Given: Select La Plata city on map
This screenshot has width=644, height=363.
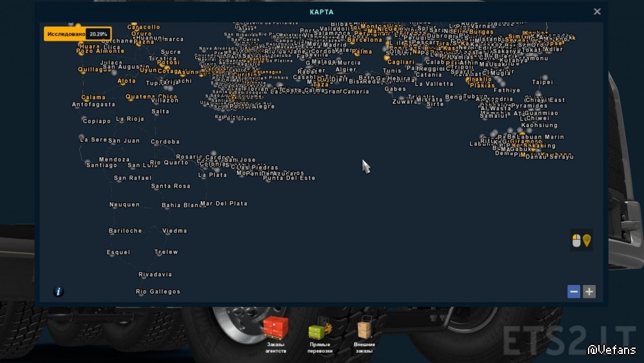Looking at the screenshot, I should click(x=213, y=175).
